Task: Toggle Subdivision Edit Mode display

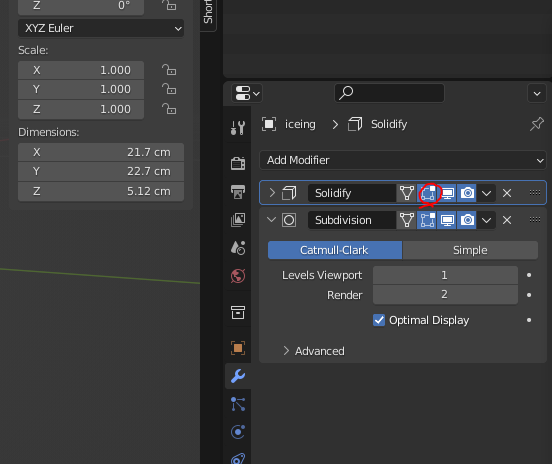Action: (427, 220)
